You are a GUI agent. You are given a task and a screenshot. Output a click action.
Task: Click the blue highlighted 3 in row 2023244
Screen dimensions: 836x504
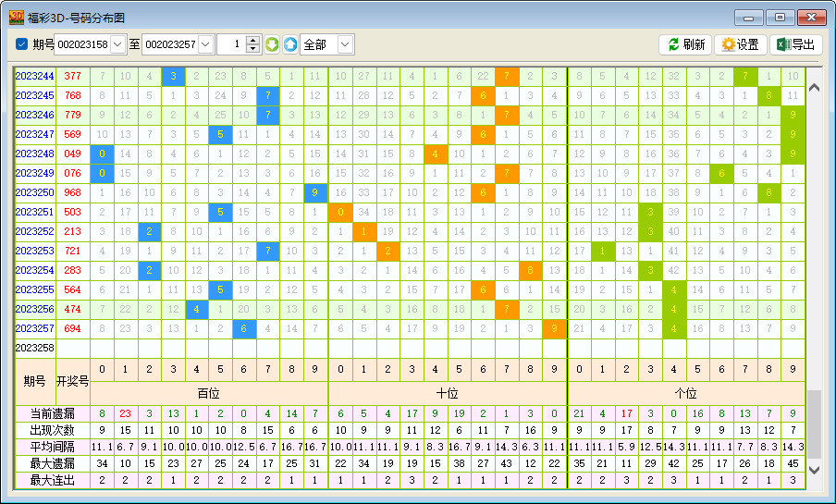173,76
